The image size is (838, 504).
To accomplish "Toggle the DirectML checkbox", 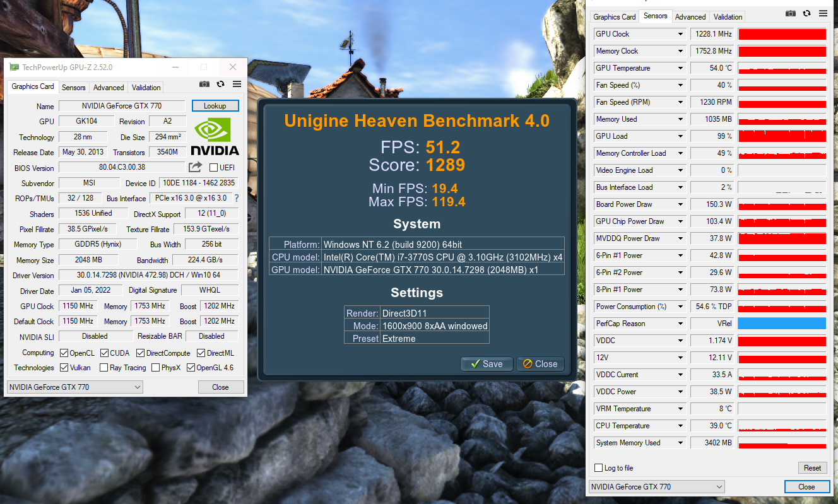I will point(201,353).
